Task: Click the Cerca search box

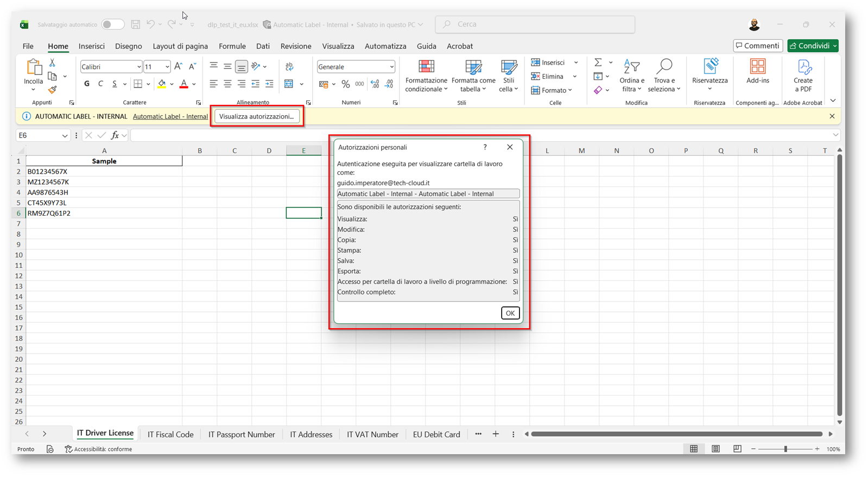Action: pos(535,24)
